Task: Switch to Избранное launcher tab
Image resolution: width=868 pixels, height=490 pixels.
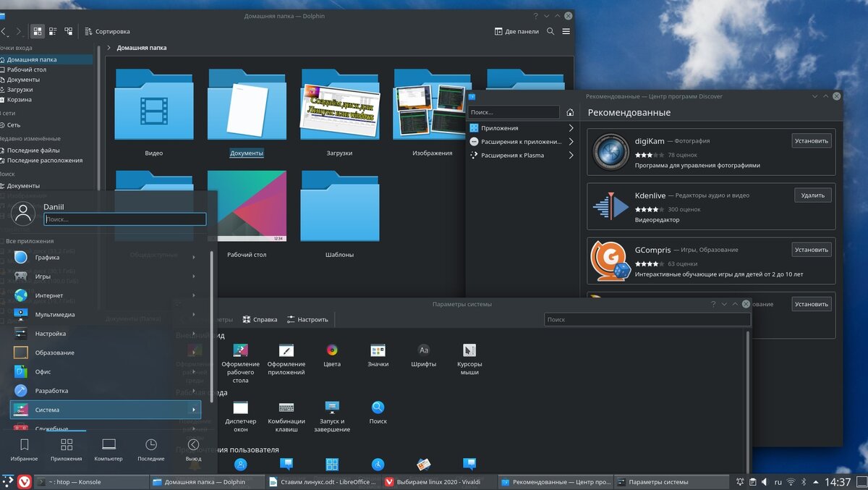Action: click(x=24, y=449)
